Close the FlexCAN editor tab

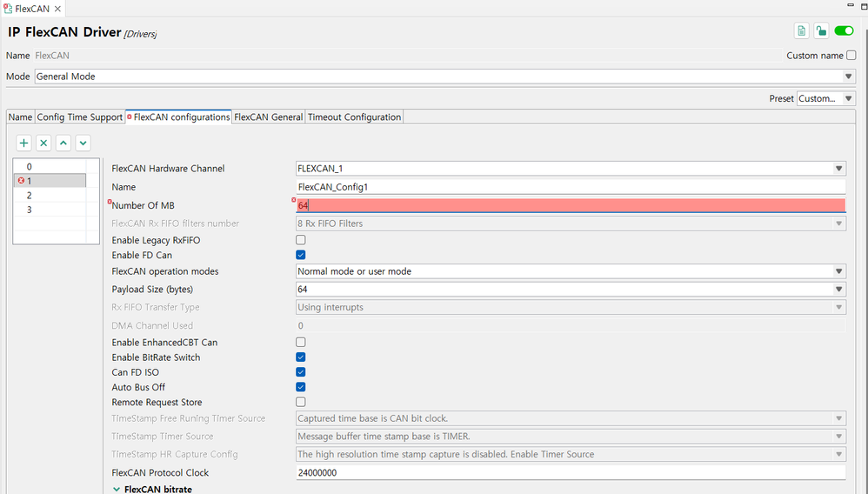(x=58, y=9)
